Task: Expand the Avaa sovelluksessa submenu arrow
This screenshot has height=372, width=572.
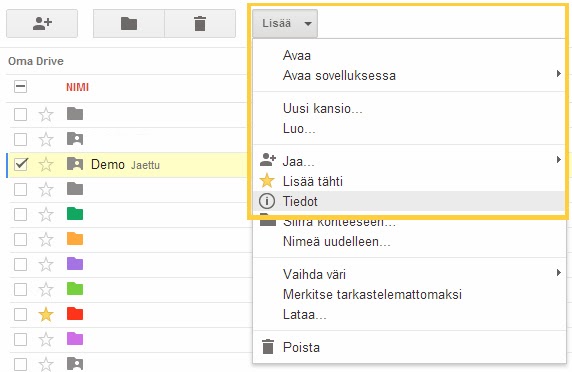Action: point(559,74)
